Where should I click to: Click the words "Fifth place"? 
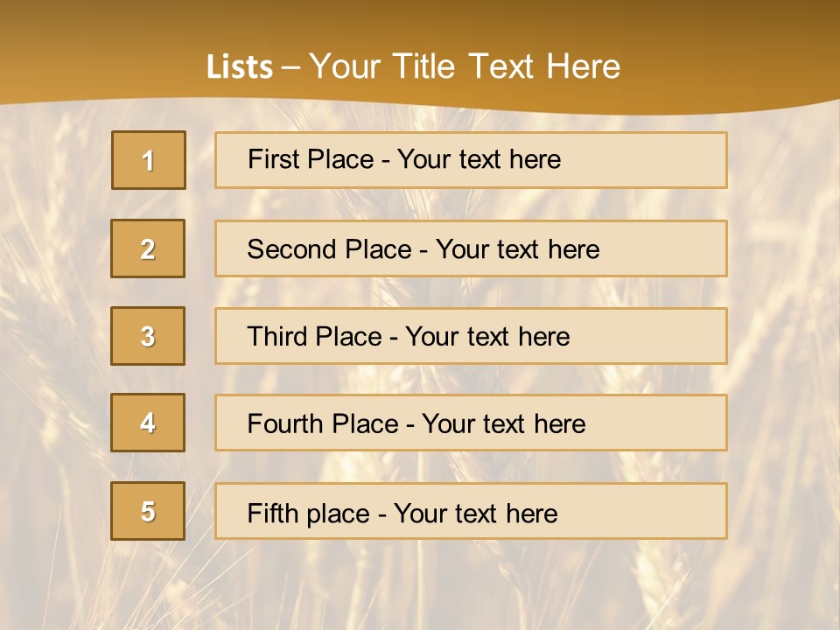tap(309, 513)
